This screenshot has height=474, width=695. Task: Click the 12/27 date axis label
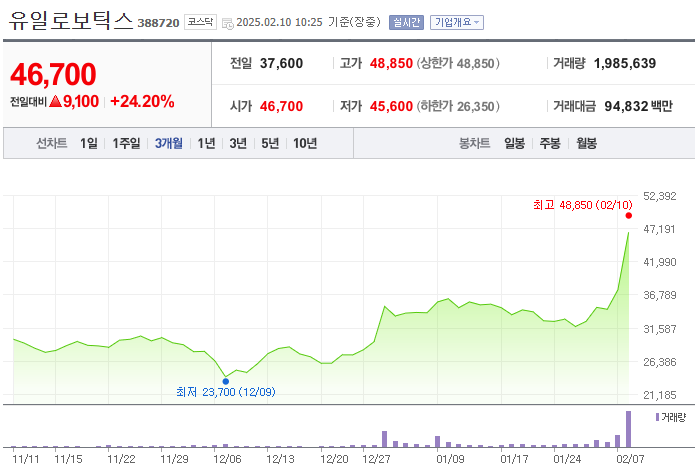(376, 459)
